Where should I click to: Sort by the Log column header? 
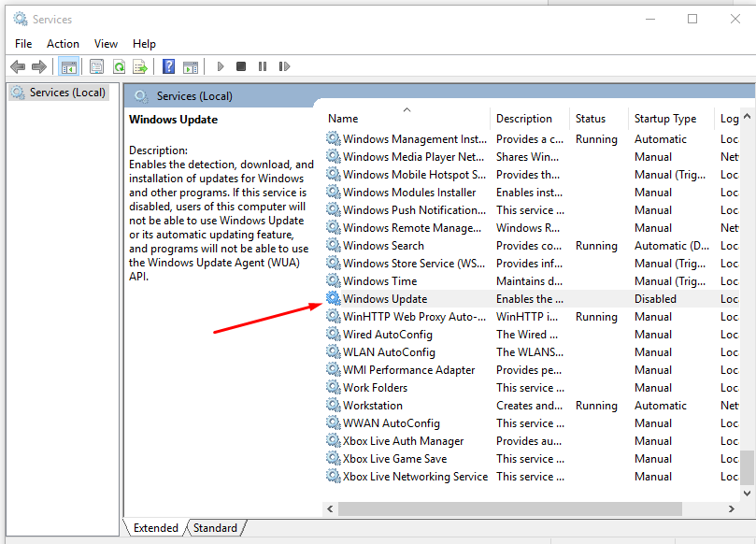pyautogui.click(x=727, y=119)
